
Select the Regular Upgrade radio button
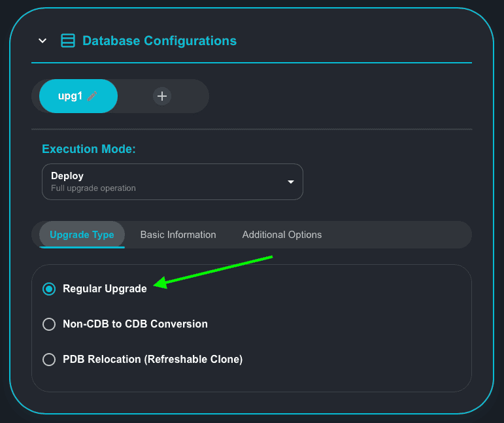point(49,289)
